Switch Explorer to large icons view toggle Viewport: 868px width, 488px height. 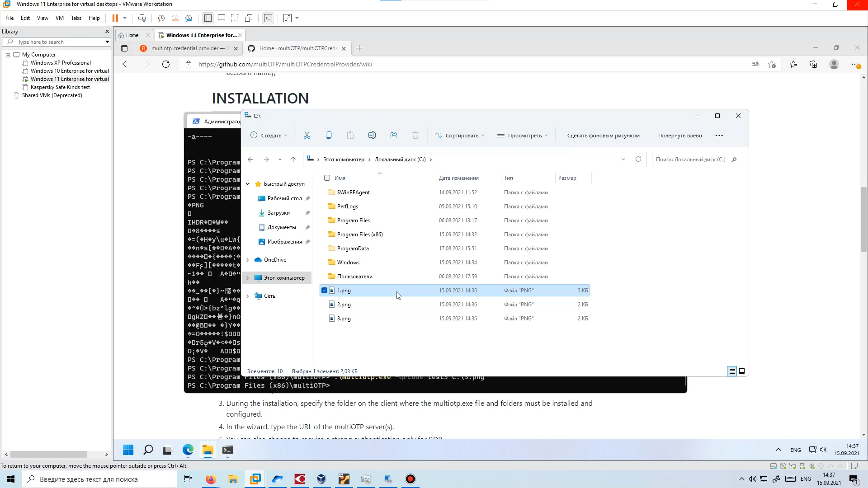pyautogui.click(x=741, y=371)
